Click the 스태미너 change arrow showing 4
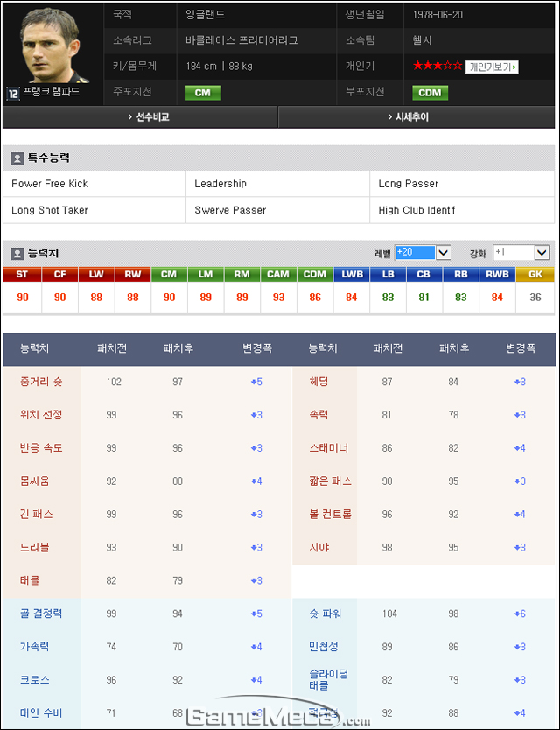The width and height of the screenshot is (560, 730). pos(520,448)
